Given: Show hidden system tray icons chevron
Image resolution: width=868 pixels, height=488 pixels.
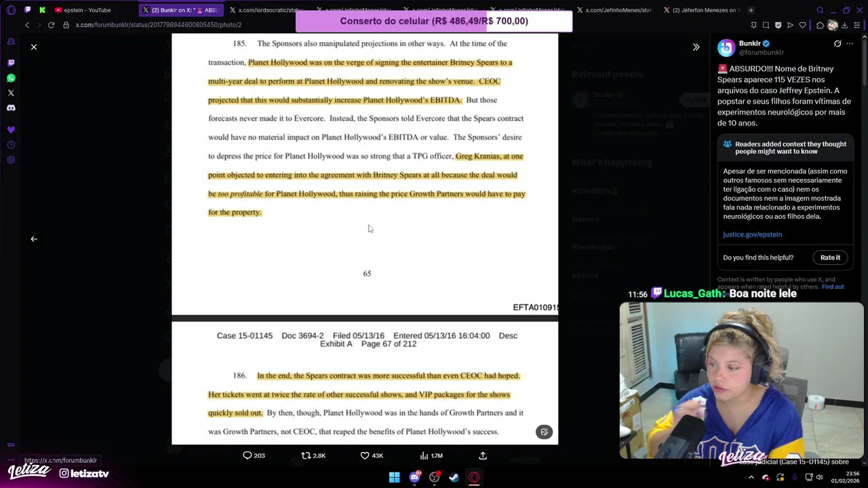Looking at the screenshot, I should pyautogui.click(x=751, y=477).
